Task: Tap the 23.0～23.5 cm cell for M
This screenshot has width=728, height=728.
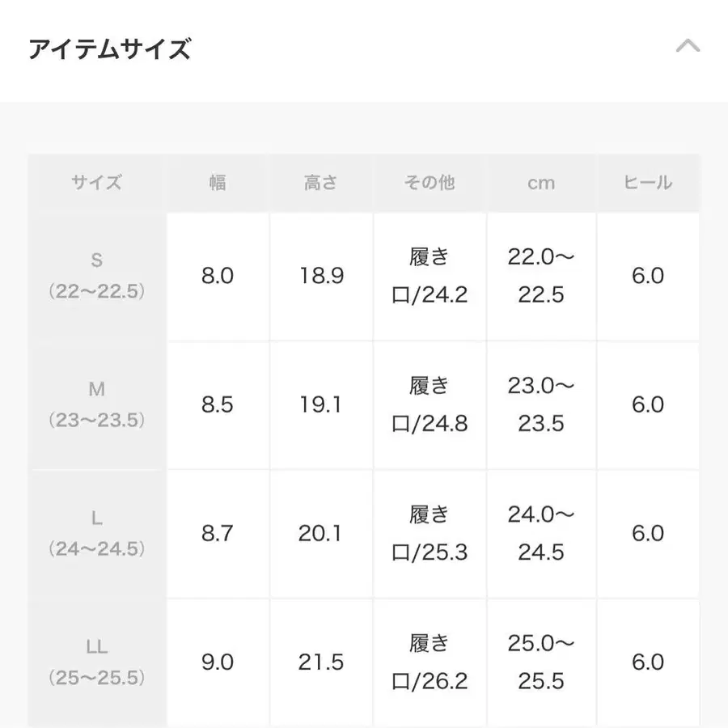Action: [x=541, y=404]
